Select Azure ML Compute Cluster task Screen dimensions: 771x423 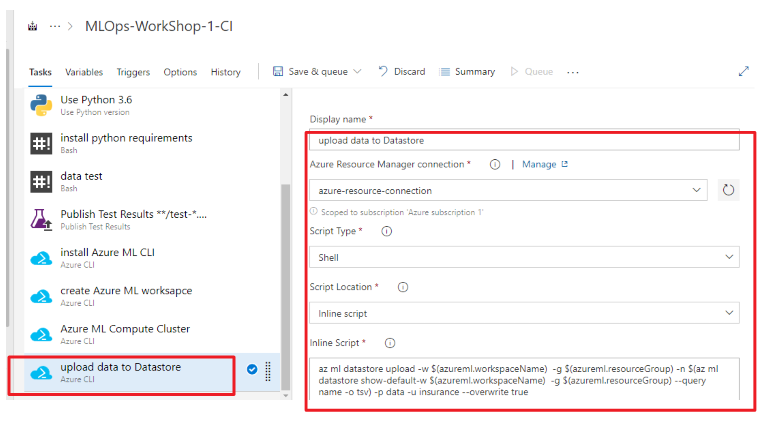coord(152,334)
